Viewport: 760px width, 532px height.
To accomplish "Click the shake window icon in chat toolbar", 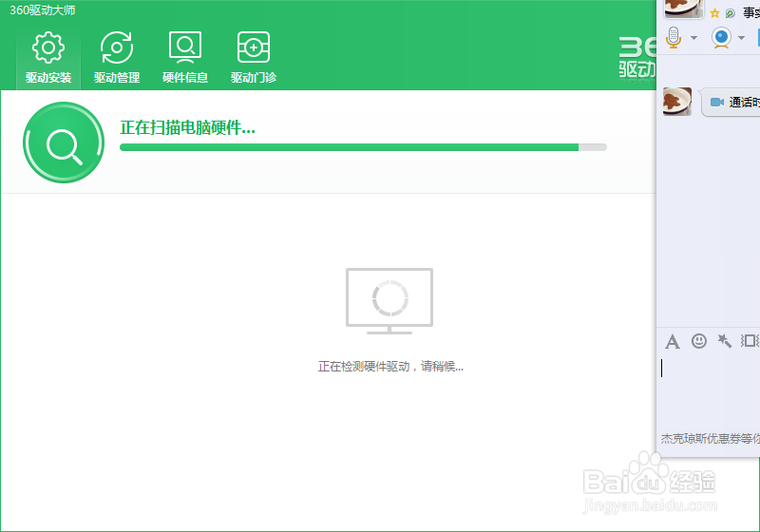I will coord(750,341).
